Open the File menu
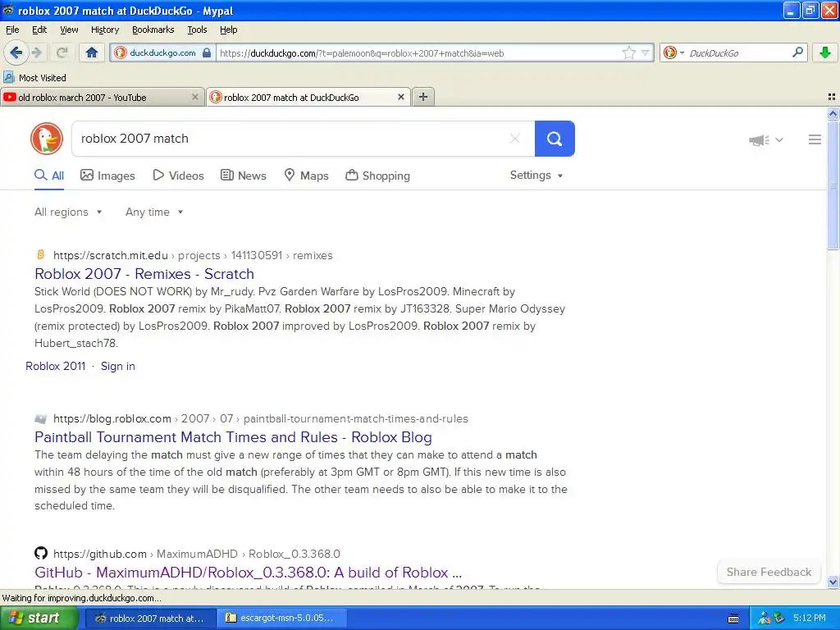 12,30
